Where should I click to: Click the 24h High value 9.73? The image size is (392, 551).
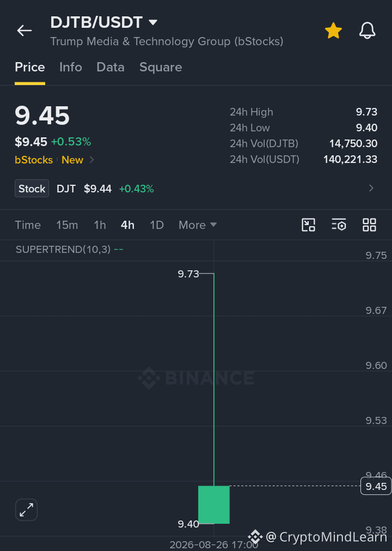coord(366,112)
